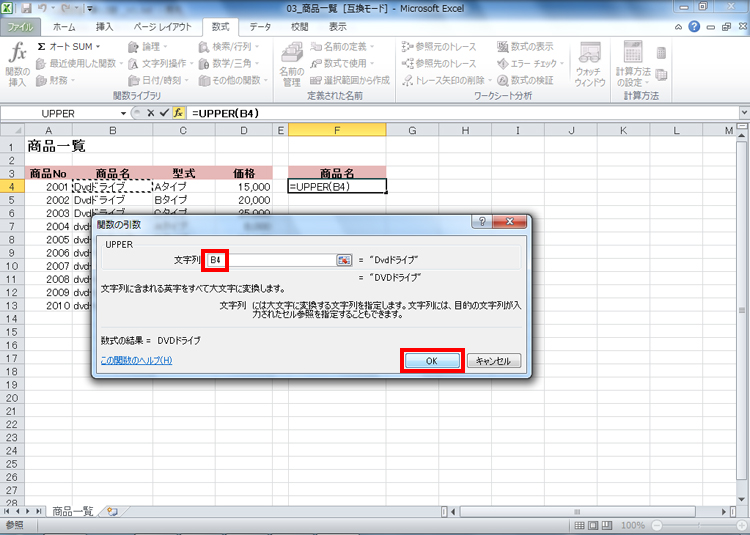
Task: Open Text functions (文字列操作) menu
Action: point(161,63)
